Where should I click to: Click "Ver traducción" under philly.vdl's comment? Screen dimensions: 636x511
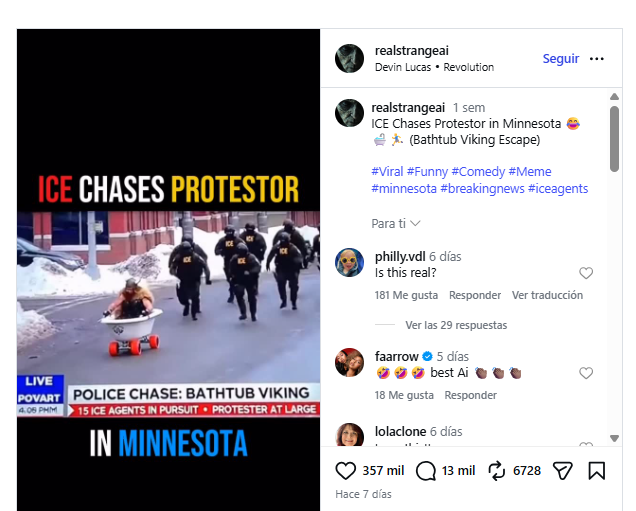pos(547,295)
